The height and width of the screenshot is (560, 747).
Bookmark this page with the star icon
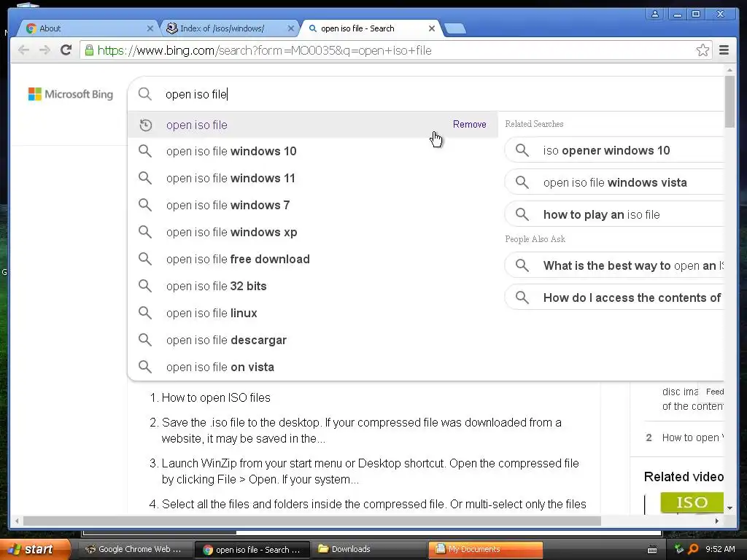703,50
